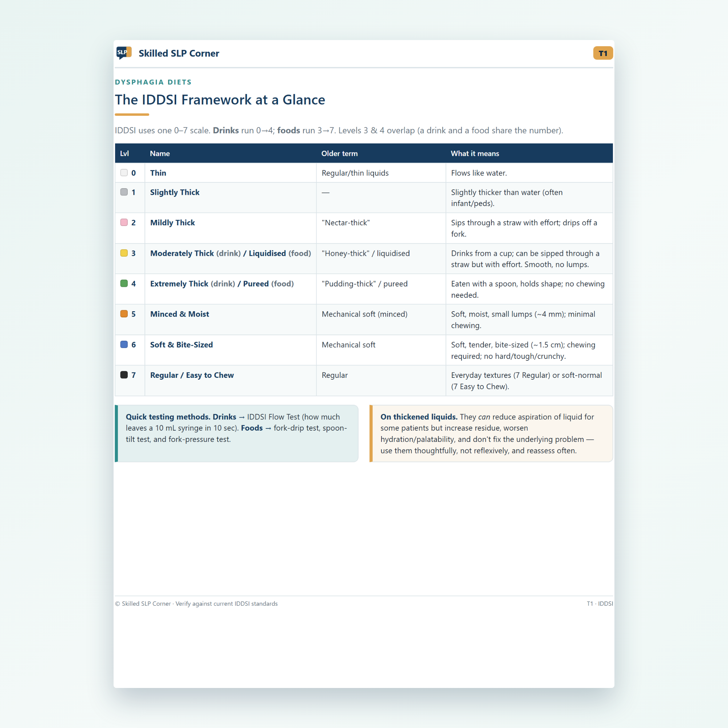Click the Thin level name
728x728 pixels.
click(158, 173)
